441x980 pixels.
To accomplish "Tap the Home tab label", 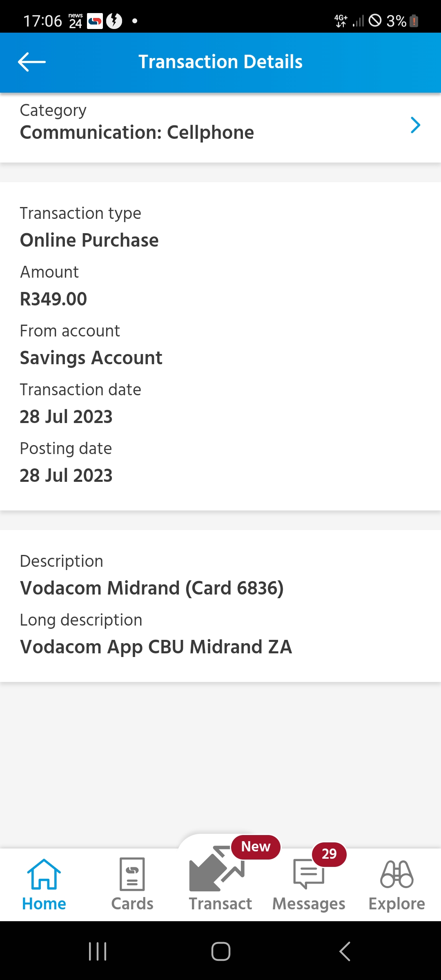I will (x=44, y=904).
